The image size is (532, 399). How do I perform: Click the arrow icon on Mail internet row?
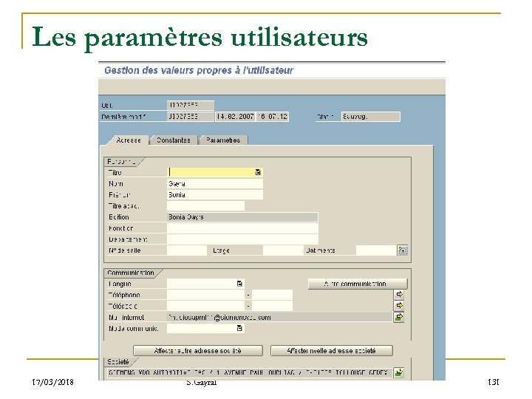[399, 317]
